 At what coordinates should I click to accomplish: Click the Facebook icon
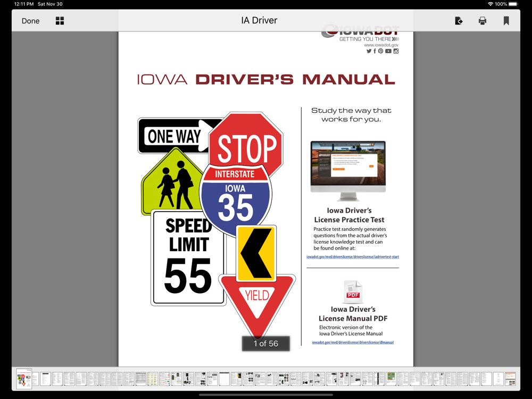point(375,51)
